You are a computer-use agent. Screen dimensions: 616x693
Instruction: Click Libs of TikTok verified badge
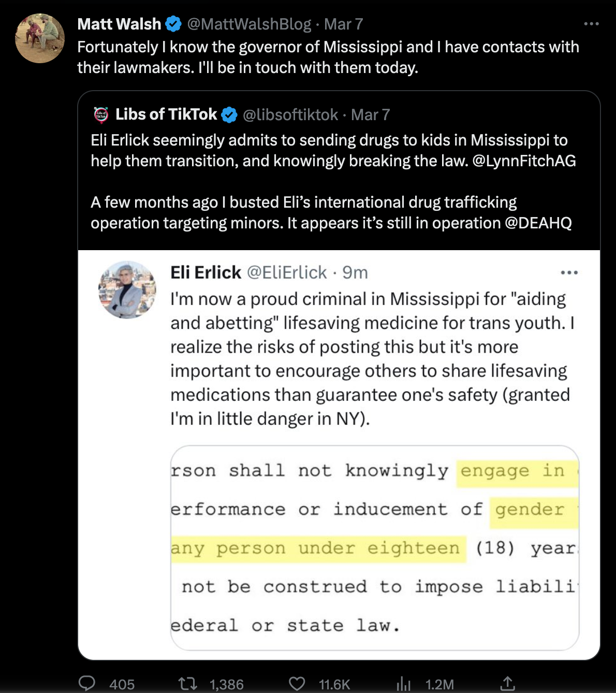coord(229,114)
